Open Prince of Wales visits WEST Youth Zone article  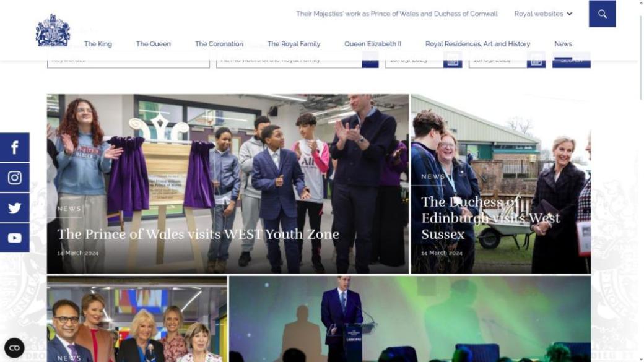(x=198, y=235)
